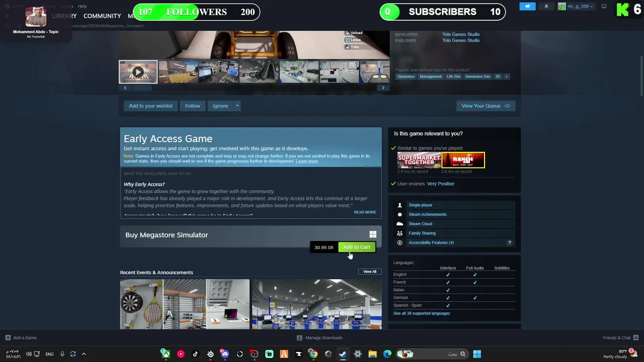Viewport: 644px width, 362px height.
Task: Open the notifications bell icon
Action: point(546,7)
